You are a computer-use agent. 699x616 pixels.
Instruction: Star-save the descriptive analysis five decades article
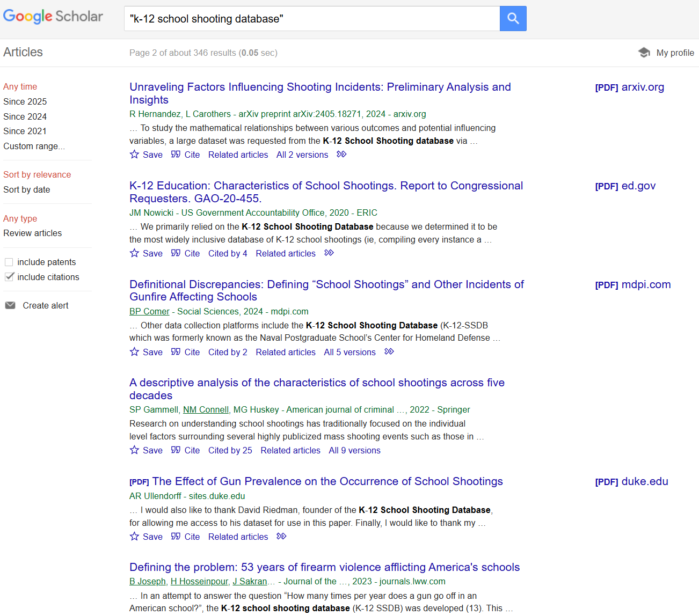[134, 450]
